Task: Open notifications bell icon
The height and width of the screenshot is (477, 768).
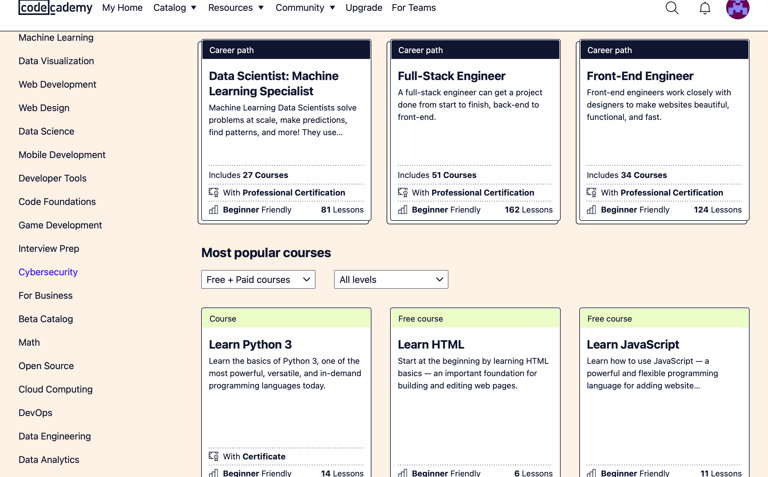Action: [705, 8]
